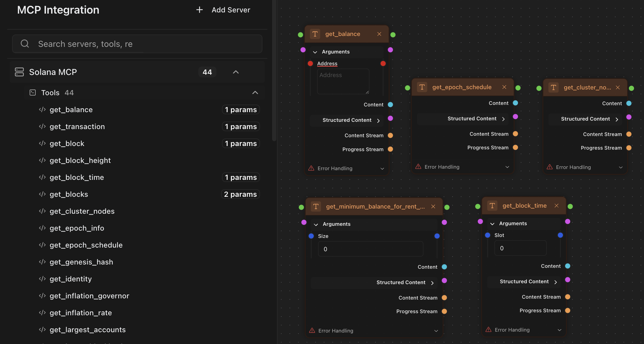This screenshot has width=644, height=344.
Task: Click warning icon in get_epoch_schedule Error Handling
Action: coord(418,167)
